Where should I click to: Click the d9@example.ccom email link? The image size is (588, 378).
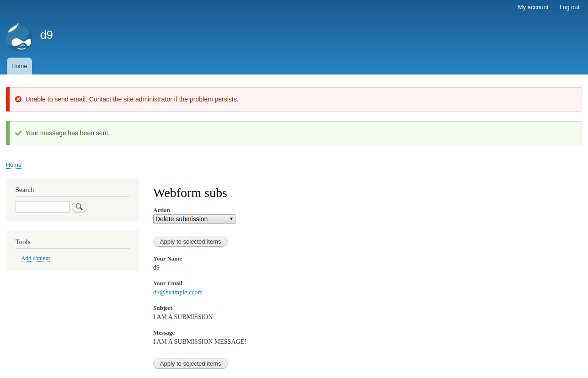point(178,292)
